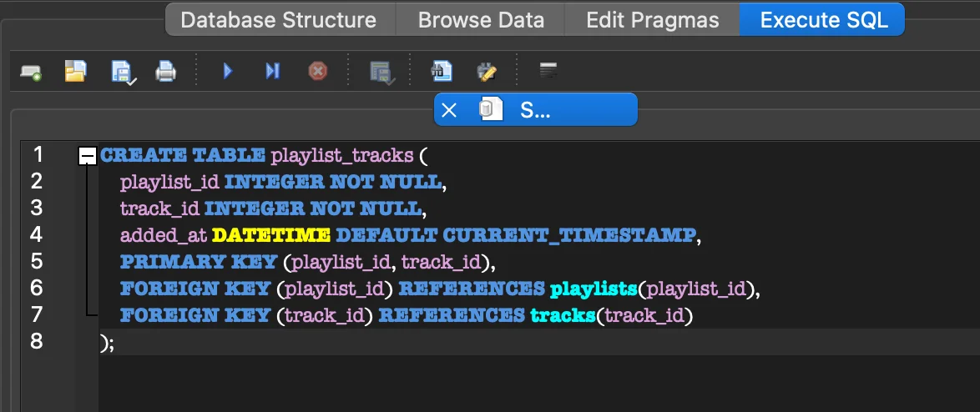Click the tracks reference table name
Viewport: 980px width, 412px height.
pos(563,315)
